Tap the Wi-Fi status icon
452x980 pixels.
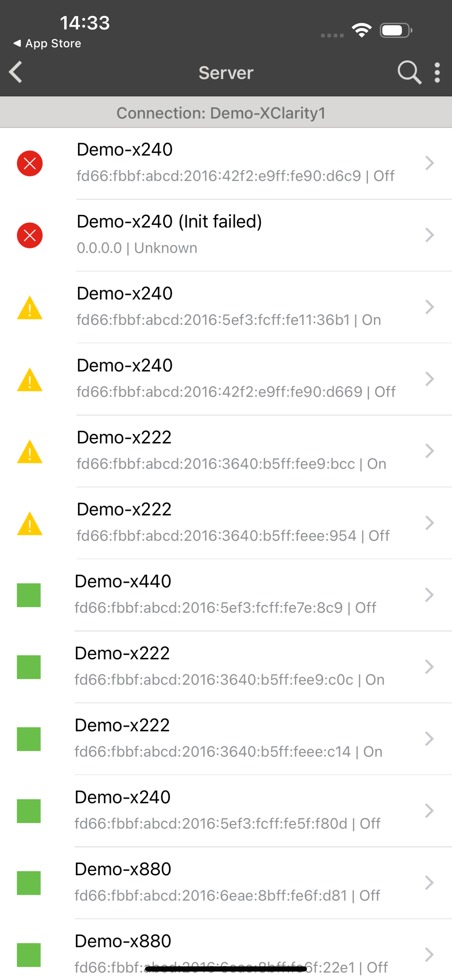pos(362,30)
